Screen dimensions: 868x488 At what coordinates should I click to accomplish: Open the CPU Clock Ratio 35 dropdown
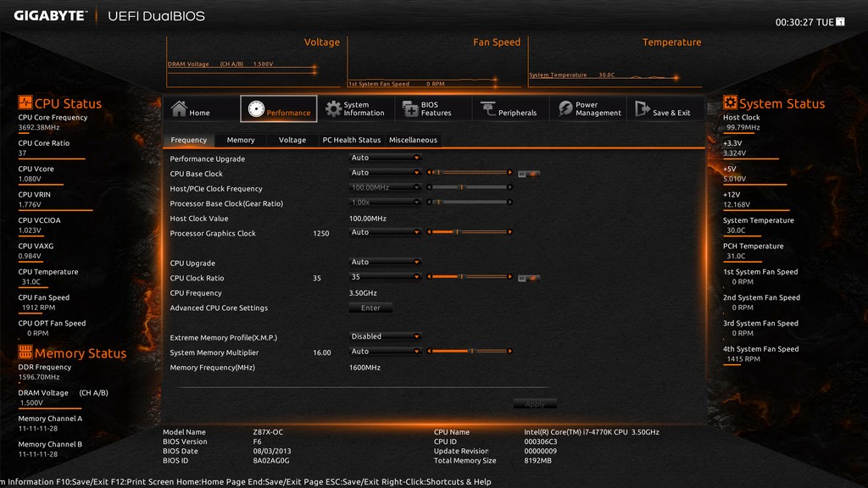[x=386, y=277]
